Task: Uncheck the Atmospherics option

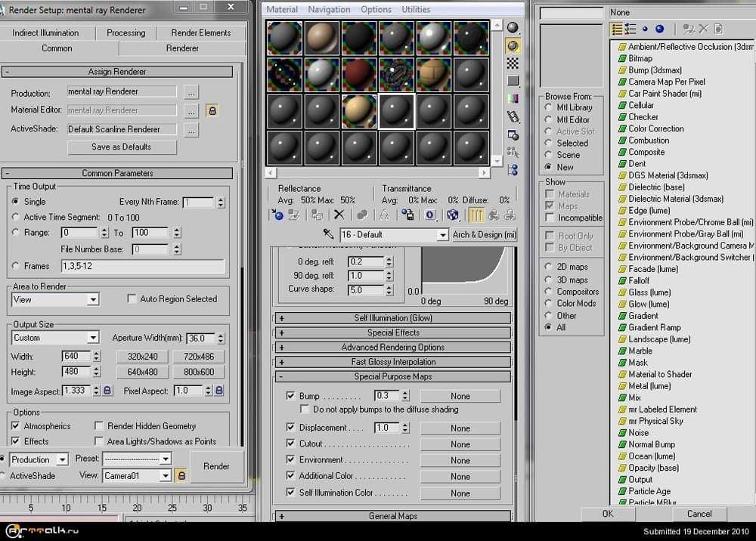Action: pyautogui.click(x=15, y=426)
